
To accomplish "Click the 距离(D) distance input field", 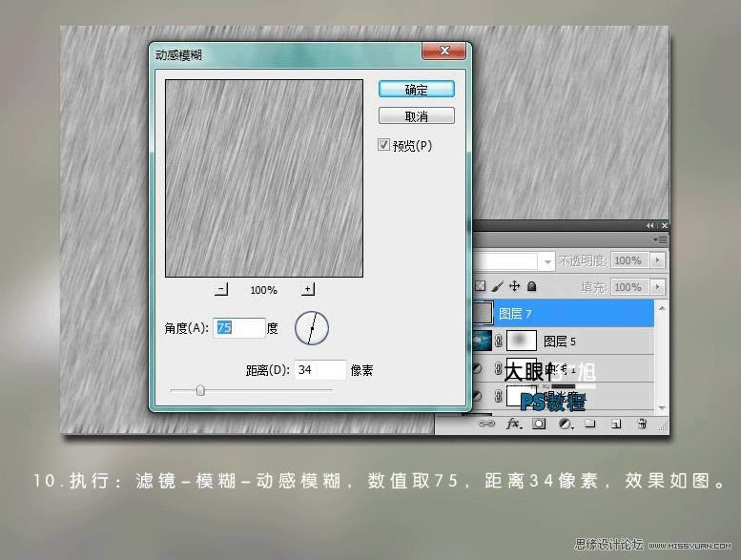I will (319, 369).
